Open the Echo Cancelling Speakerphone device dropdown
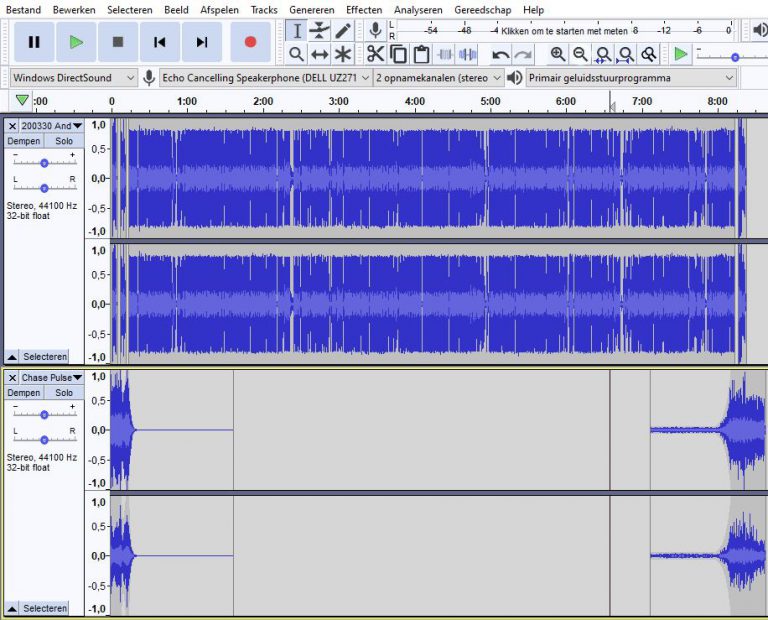This screenshot has width=768, height=620. 265,78
